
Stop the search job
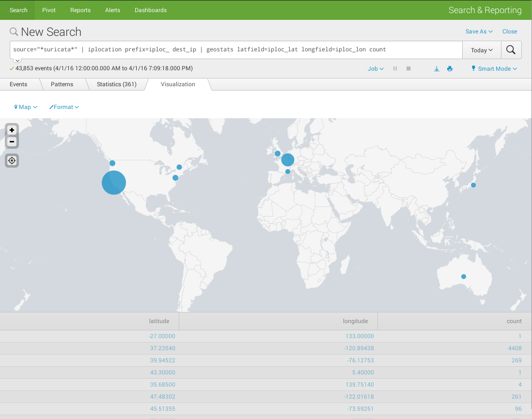click(x=408, y=69)
